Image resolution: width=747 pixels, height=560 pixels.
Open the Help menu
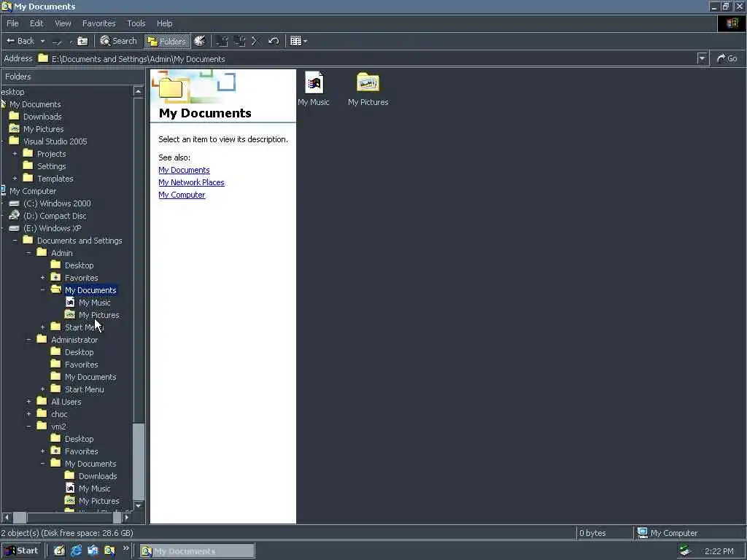tap(164, 23)
